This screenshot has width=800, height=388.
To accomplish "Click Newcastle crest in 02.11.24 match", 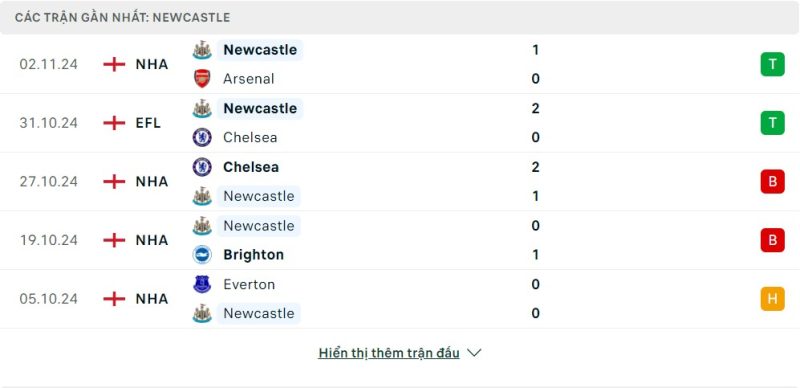I will click(202, 50).
